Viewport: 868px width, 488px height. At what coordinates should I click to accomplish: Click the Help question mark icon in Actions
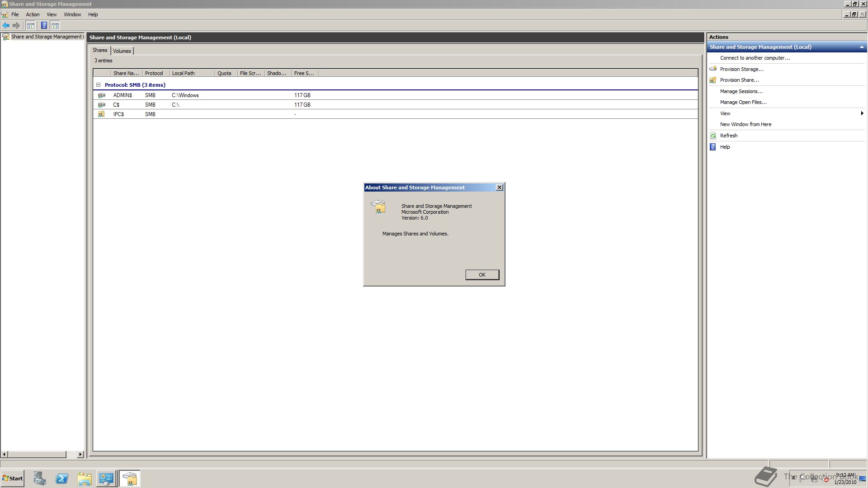(713, 147)
